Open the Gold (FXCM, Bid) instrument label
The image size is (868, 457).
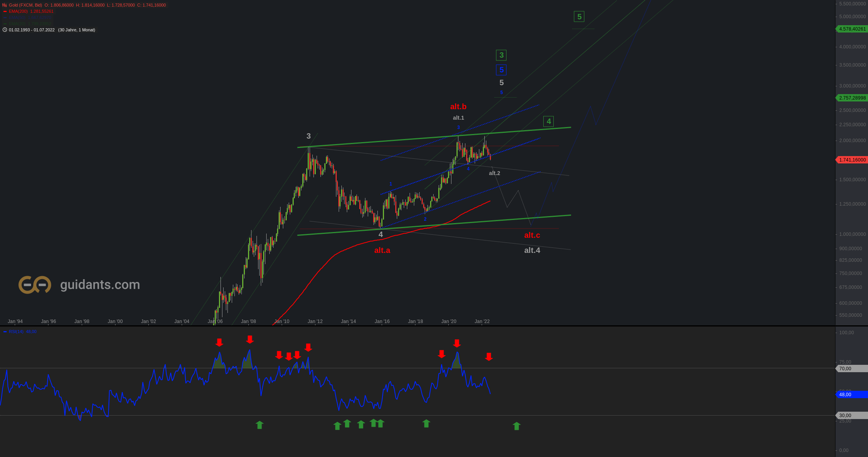tap(26, 5)
